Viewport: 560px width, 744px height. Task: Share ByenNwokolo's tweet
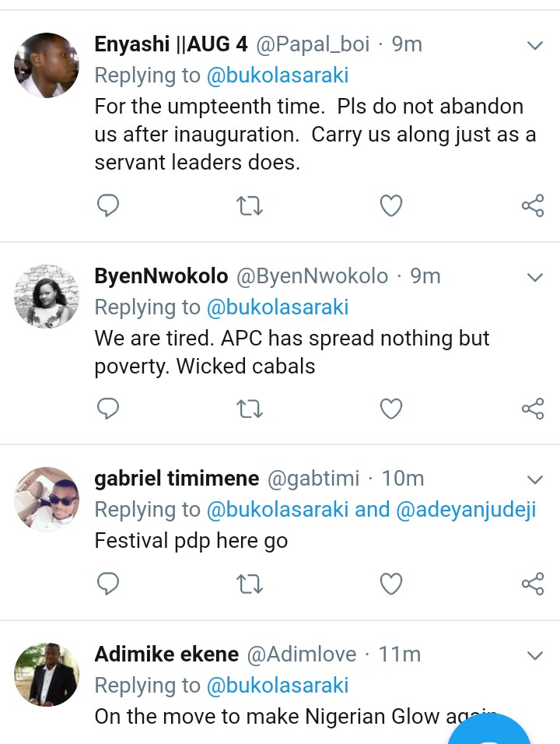point(533,408)
